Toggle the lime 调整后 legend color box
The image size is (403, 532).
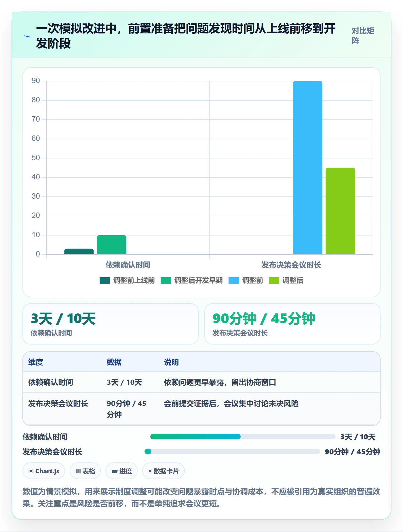tap(274, 280)
